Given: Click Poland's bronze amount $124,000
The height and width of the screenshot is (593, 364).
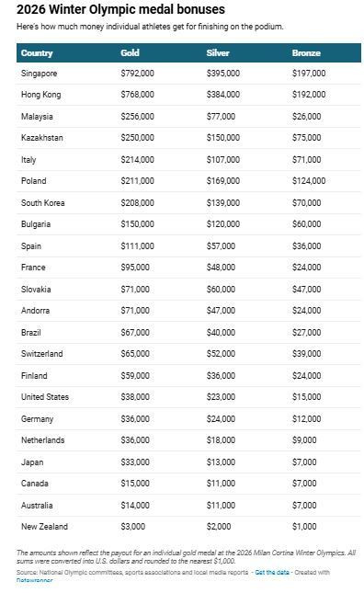Looking at the screenshot, I should tap(309, 181).
